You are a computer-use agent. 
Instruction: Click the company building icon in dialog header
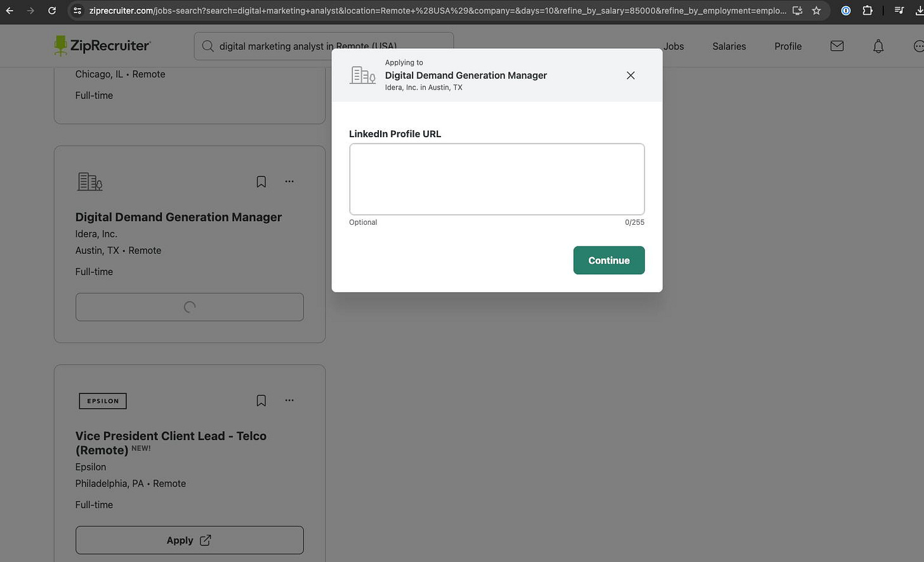click(x=362, y=75)
